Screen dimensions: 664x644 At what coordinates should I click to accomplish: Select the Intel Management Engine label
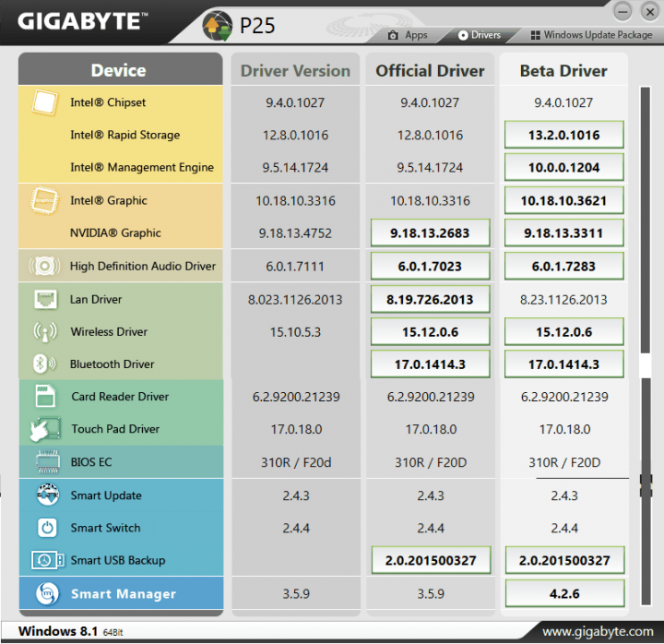(x=142, y=167)
